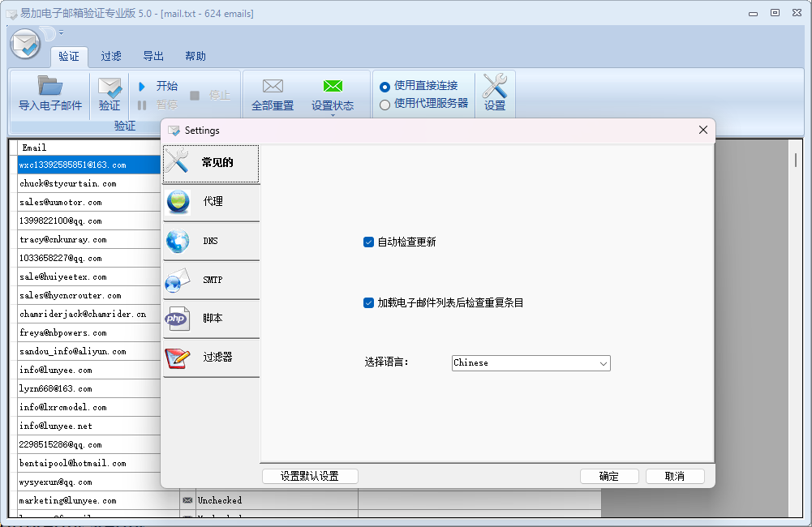Viewport: 812px width, 527px height.
Task: Open the 脚本 php category
Action: (211, 319)
